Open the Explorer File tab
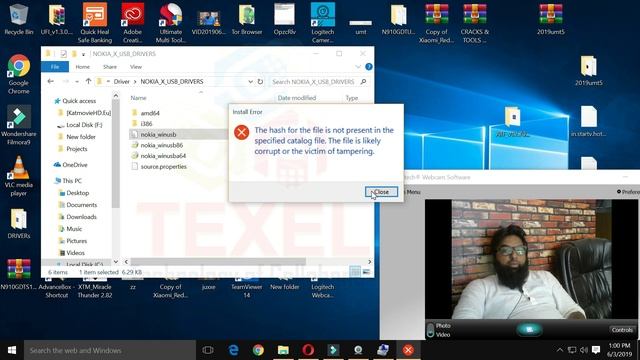 (55, 67)
